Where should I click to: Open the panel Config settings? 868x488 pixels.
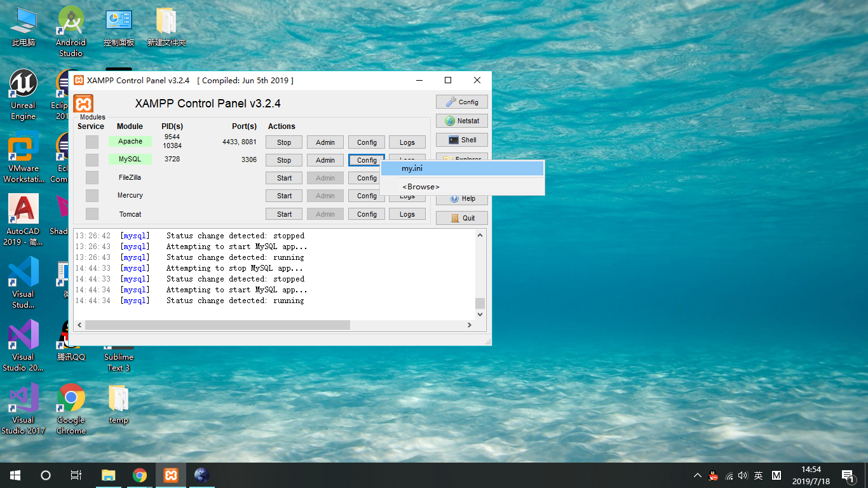pos(461,102)
